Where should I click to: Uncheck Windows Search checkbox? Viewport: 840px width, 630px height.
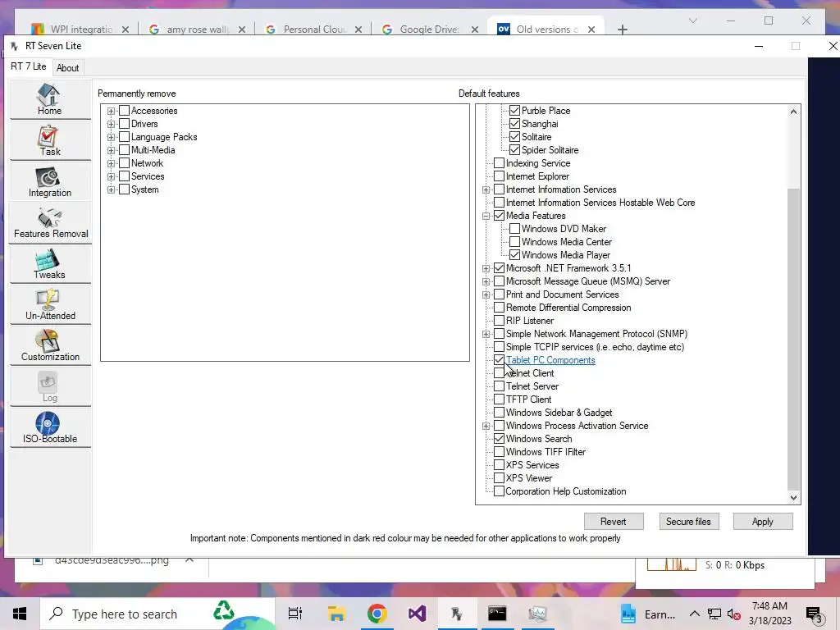(x=499, y=439)
